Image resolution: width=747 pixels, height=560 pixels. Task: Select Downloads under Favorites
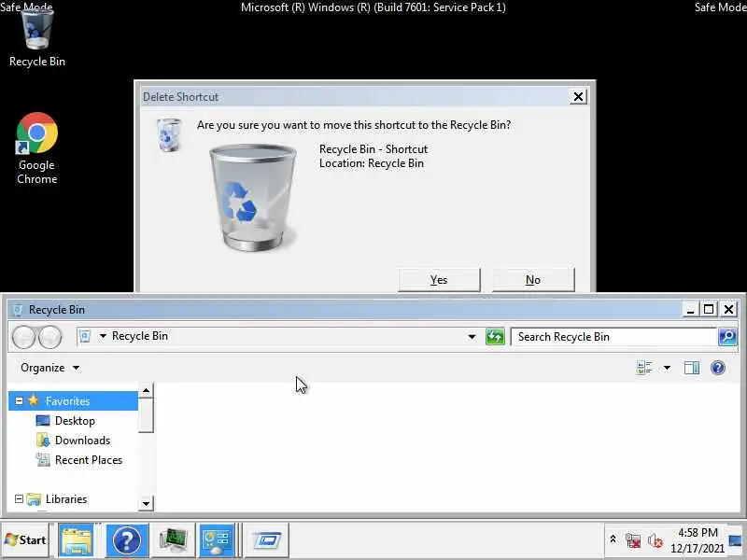pos(82,441)
